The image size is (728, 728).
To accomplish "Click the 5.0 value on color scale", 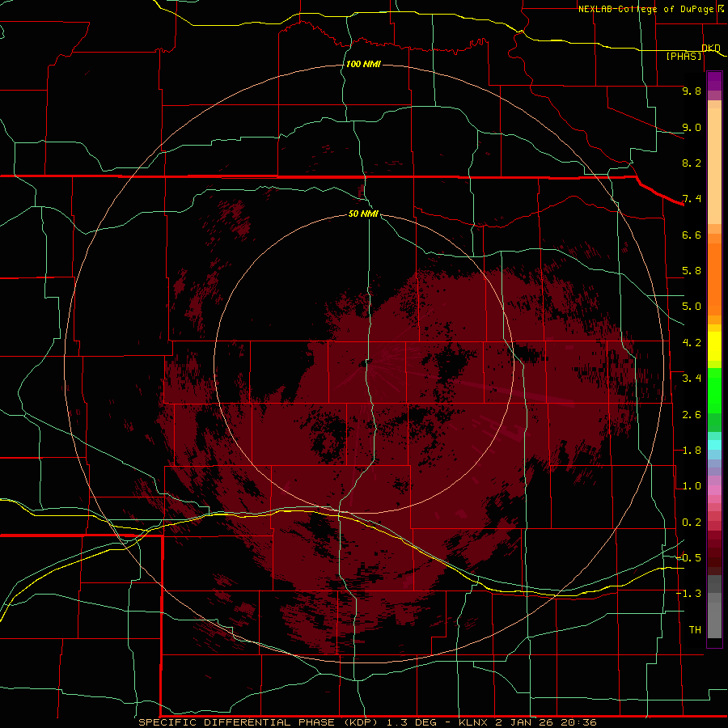I will point(692,307).
